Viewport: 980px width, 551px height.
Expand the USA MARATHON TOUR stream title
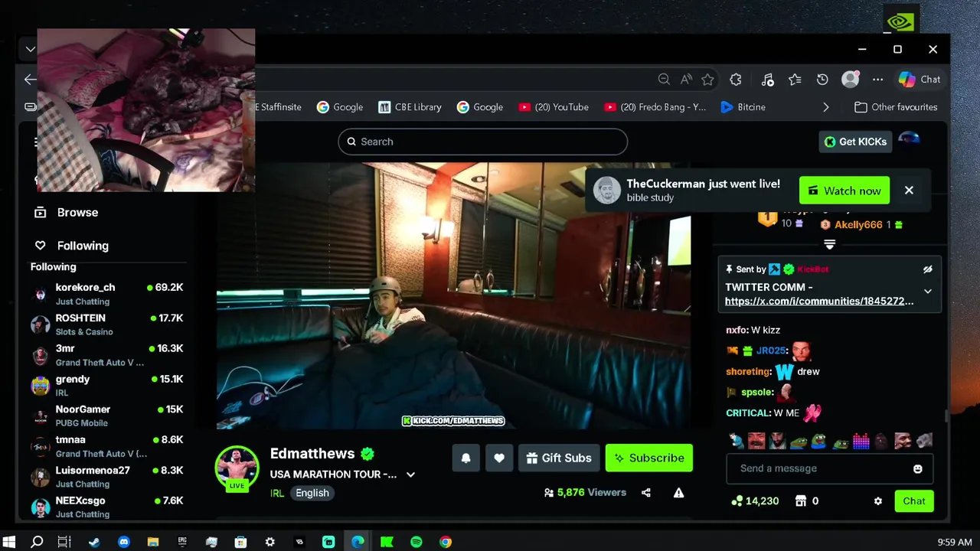410,474
